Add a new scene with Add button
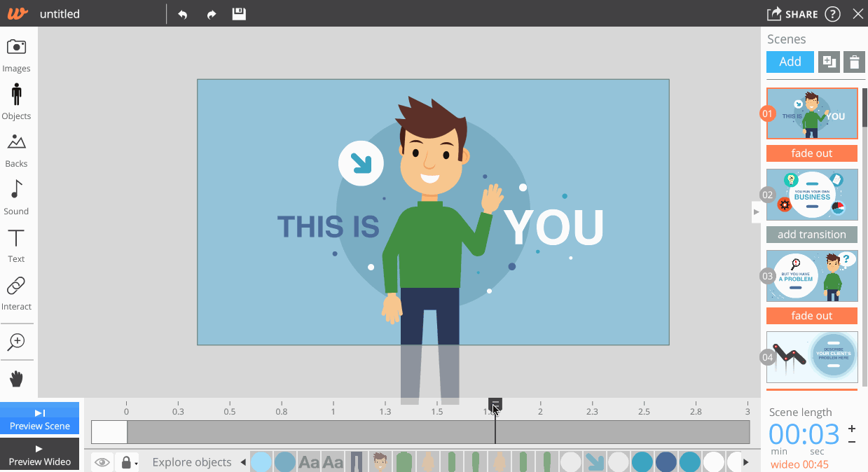Viewport: 868px width, 472px height. coord(790,62)
